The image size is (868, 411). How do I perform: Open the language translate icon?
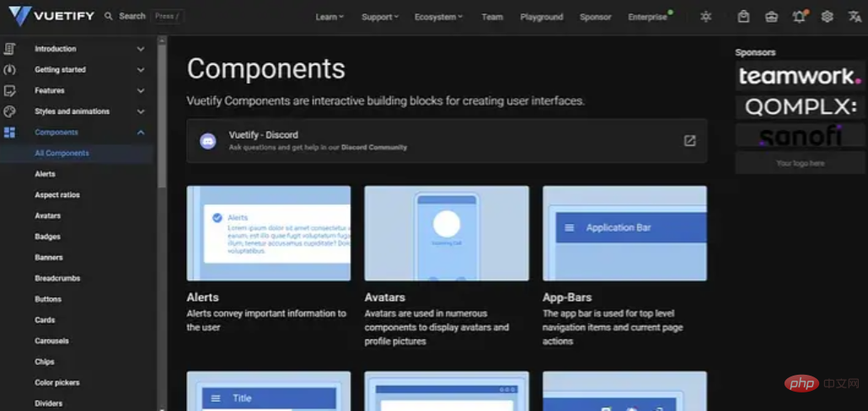854,17
